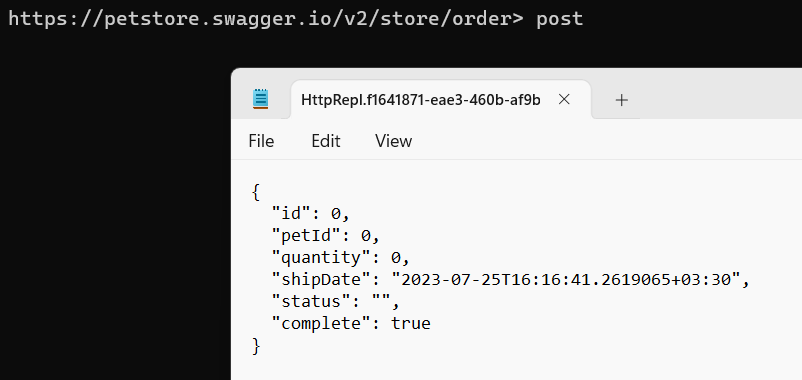Click the "complete" key name

(x=322, y=323)
